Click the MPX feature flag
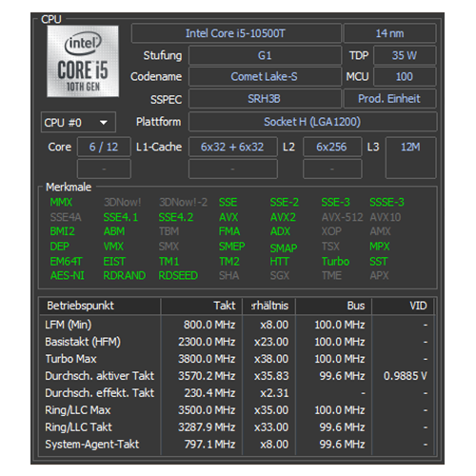The height and width of the screenshot is (476, 476). (x=380, y=247)
